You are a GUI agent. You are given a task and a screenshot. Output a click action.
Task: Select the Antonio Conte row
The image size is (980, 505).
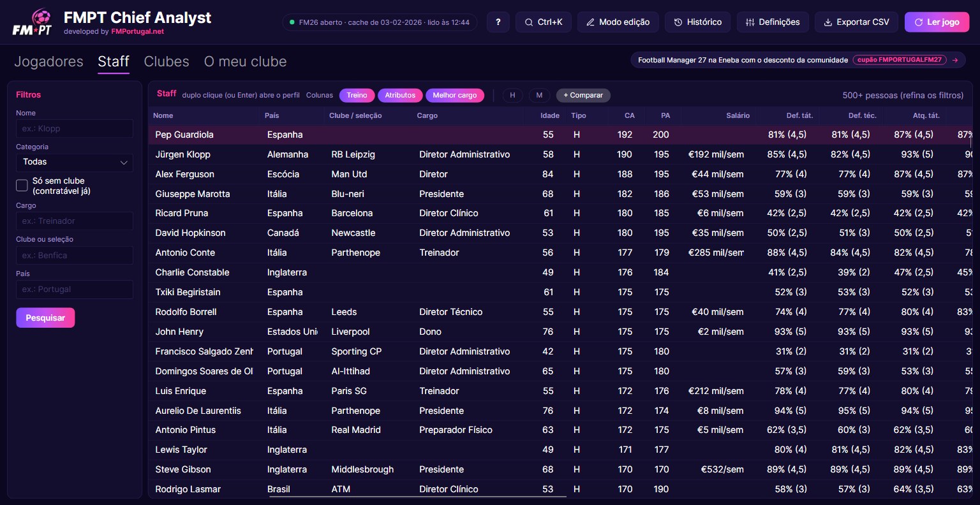[x=560, y=252]
